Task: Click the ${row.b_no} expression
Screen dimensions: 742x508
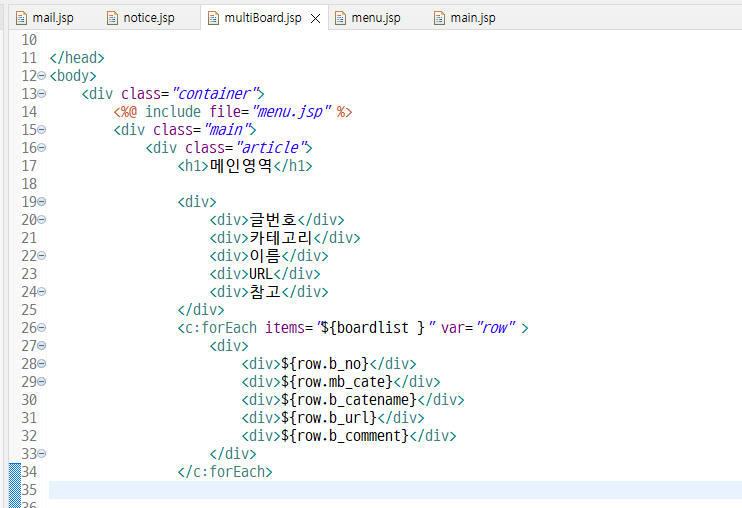Action: click(325, 364)
